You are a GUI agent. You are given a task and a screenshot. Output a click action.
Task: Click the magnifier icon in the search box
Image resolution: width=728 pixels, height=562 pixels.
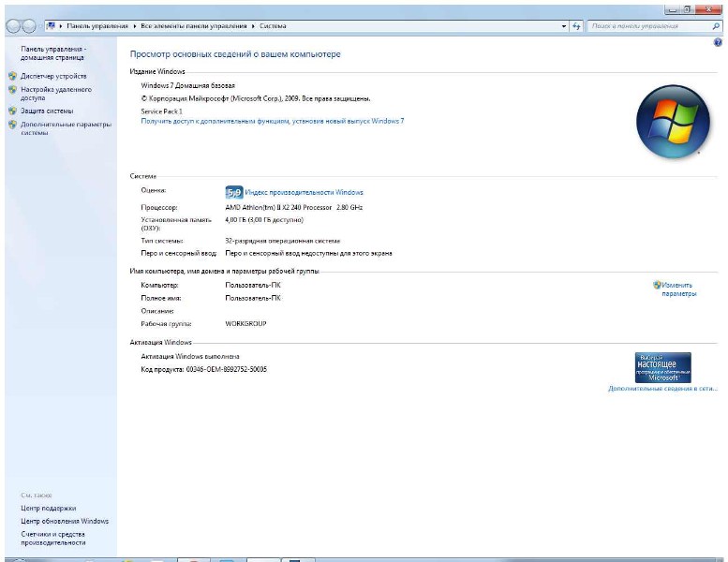click(717, 26)
